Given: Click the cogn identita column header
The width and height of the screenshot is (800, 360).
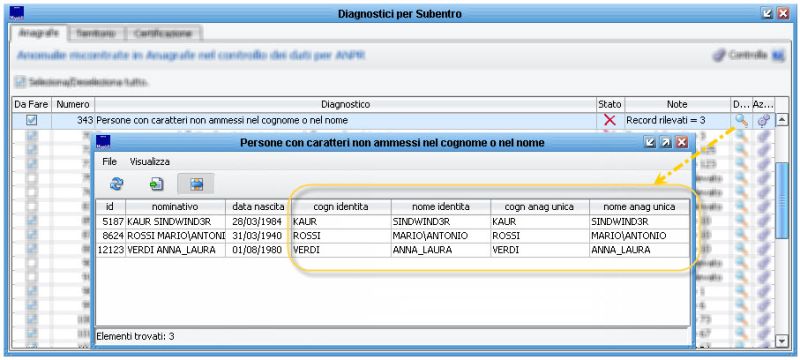Looking at the screenshot, I should 341,207.
